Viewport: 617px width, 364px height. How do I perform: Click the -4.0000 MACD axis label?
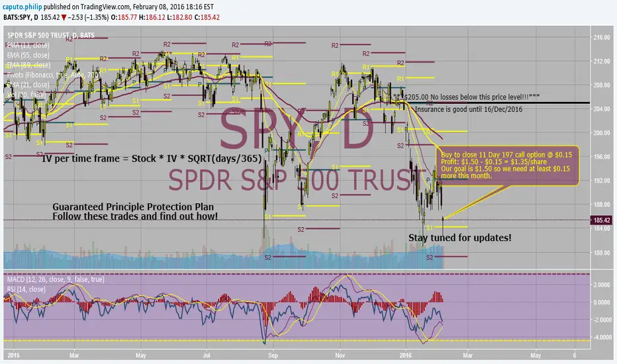tap(601, 338)
